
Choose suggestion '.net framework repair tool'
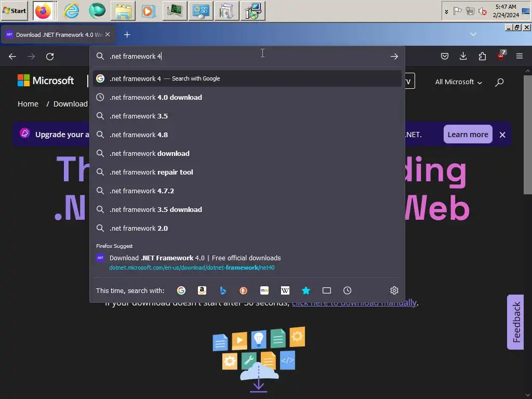click(x=247, y=172)
